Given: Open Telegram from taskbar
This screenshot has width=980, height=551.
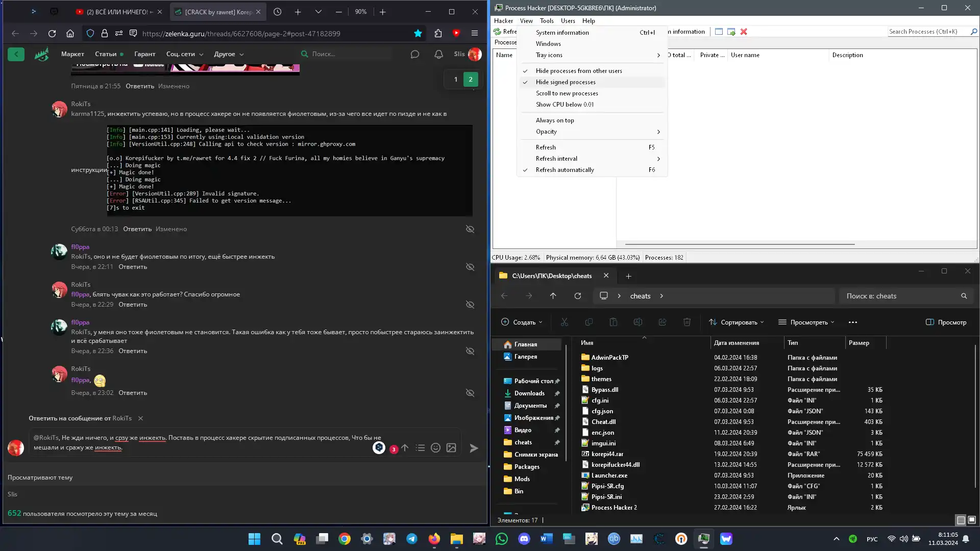Looking at the screenshot, I should click(412, 539).
